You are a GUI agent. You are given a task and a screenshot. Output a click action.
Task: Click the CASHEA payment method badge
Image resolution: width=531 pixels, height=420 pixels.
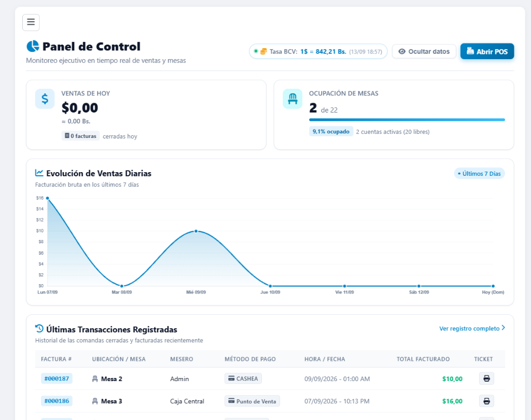tap(243, 379)
